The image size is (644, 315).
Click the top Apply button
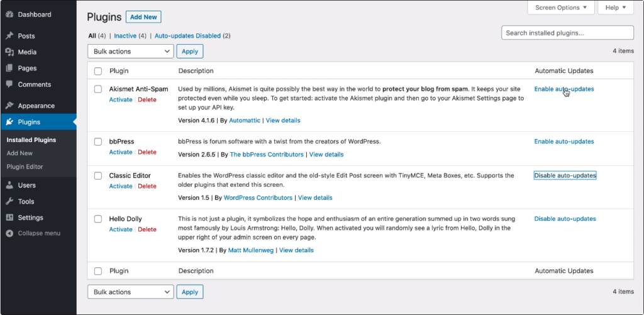click(190, 52)
